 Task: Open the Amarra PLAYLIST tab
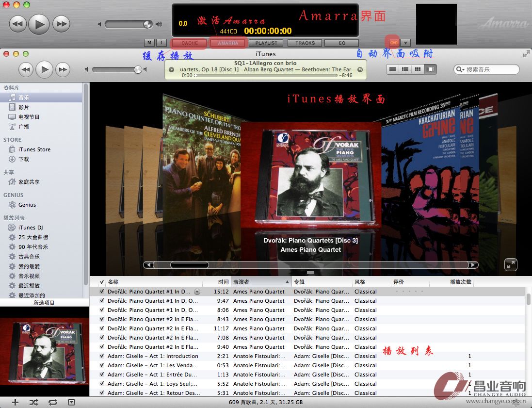click(x=266, y=43)
